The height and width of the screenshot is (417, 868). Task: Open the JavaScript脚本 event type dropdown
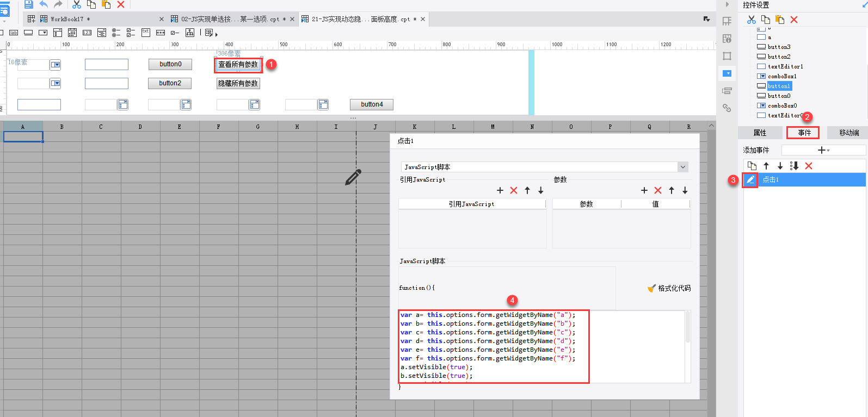(683, 167)
